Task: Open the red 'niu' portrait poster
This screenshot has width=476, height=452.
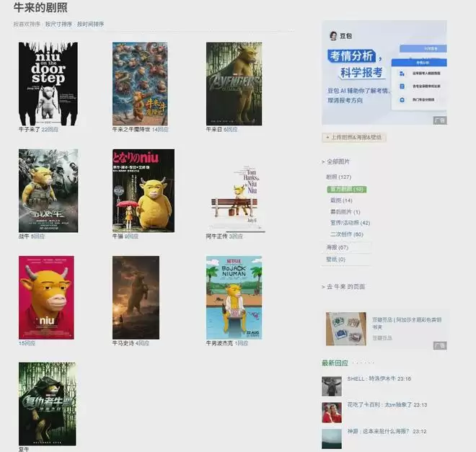Action: [46, 297]
